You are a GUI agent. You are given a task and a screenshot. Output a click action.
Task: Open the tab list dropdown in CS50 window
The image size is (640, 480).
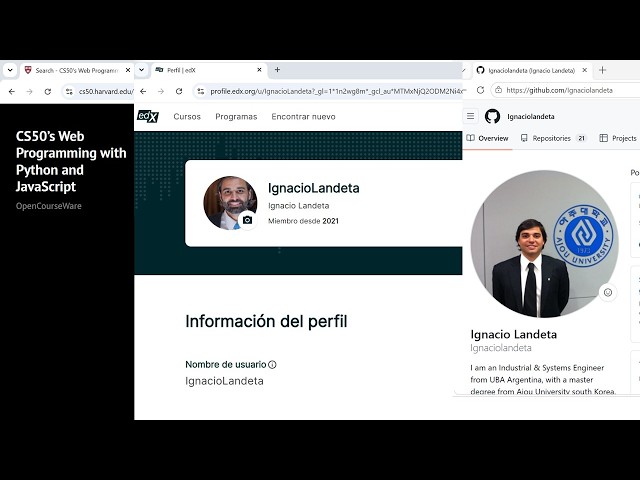(10, 70)
